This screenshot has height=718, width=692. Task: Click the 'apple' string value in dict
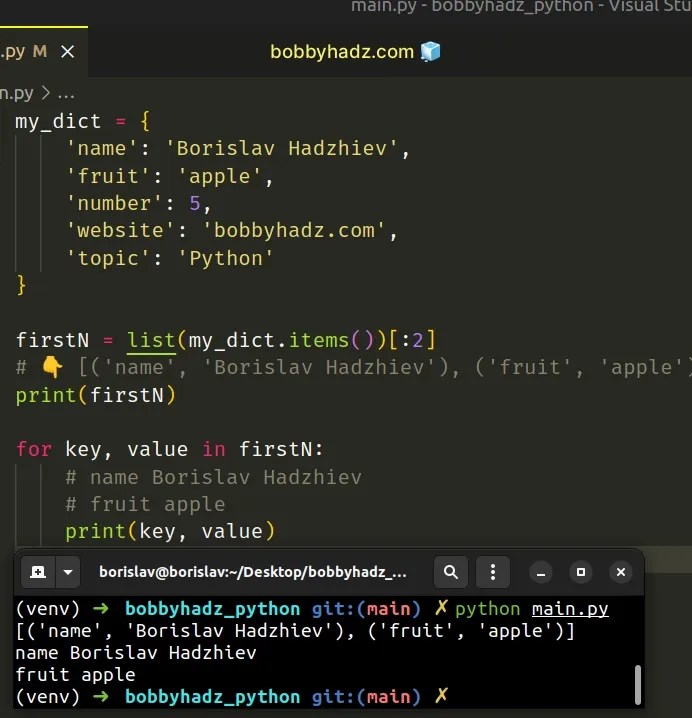pyautogui.click(x=219, y=176)
